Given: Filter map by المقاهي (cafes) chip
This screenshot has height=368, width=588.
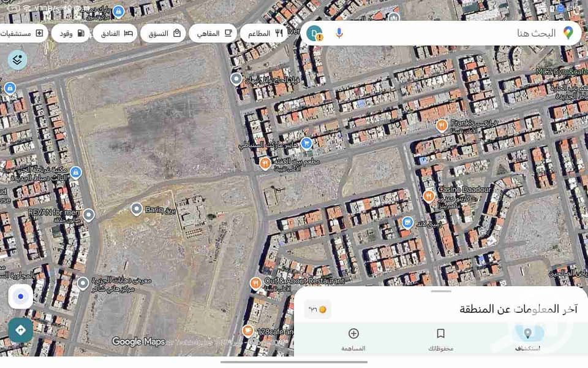Looking at the screenshot, I should [x=213, y=33].
